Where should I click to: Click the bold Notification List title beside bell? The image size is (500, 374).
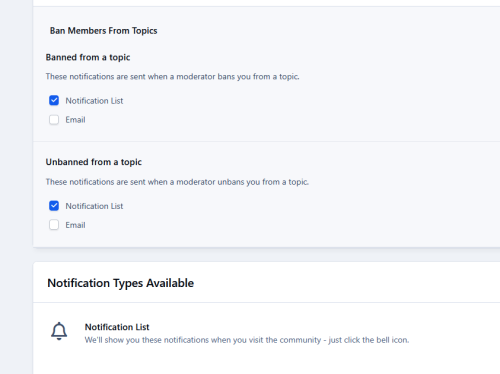click(117, 327)
